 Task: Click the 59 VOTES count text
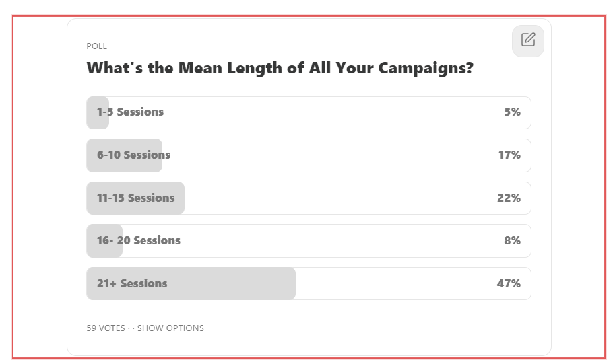click(x=106, y=328)
